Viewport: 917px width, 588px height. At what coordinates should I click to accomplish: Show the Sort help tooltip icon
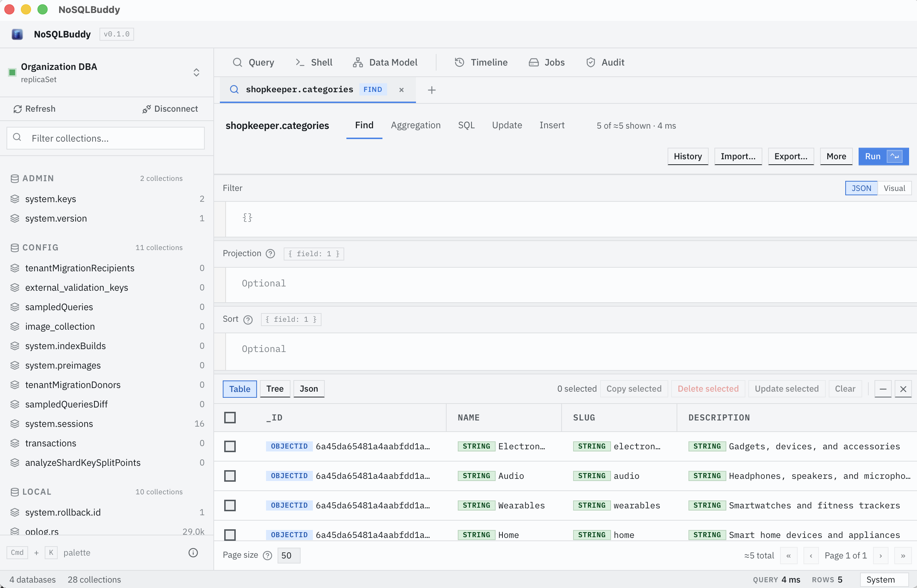pyautogui.click(x=248, y=320)
